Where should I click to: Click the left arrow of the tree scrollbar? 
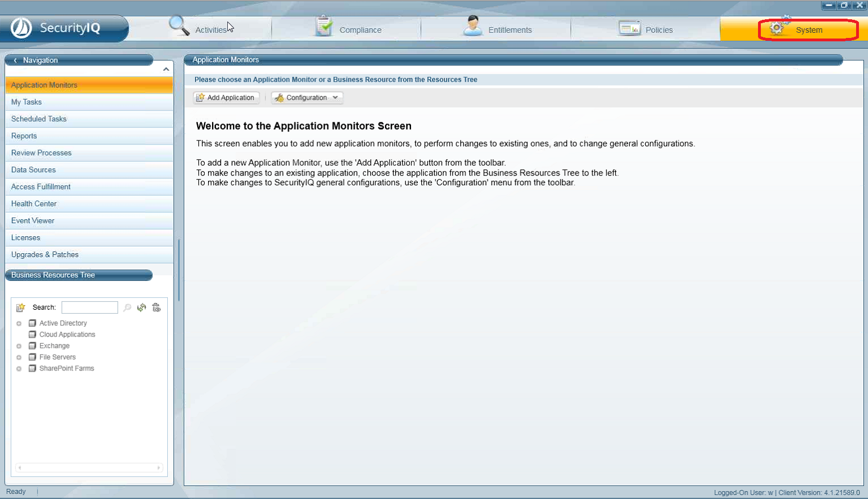click(19, 468)
